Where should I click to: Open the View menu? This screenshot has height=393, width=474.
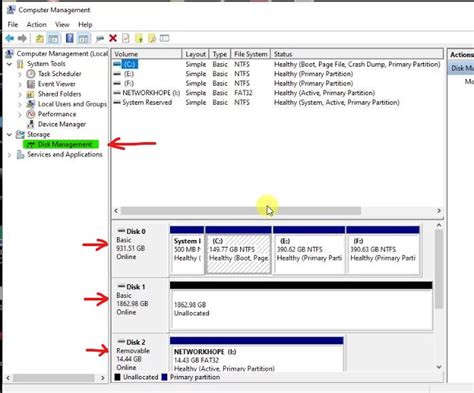click(x=62, y=24)
